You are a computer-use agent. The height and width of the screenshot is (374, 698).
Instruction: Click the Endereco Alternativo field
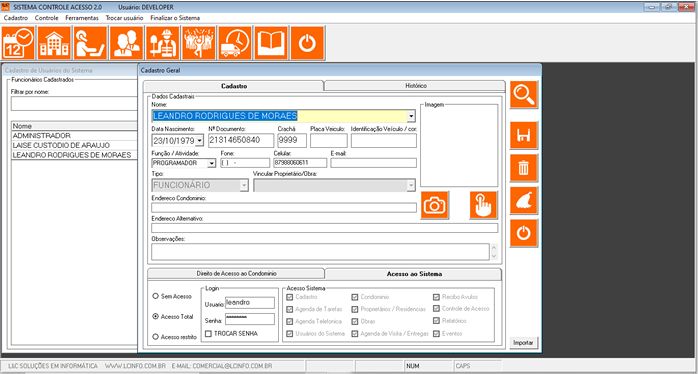coord(325,228)
